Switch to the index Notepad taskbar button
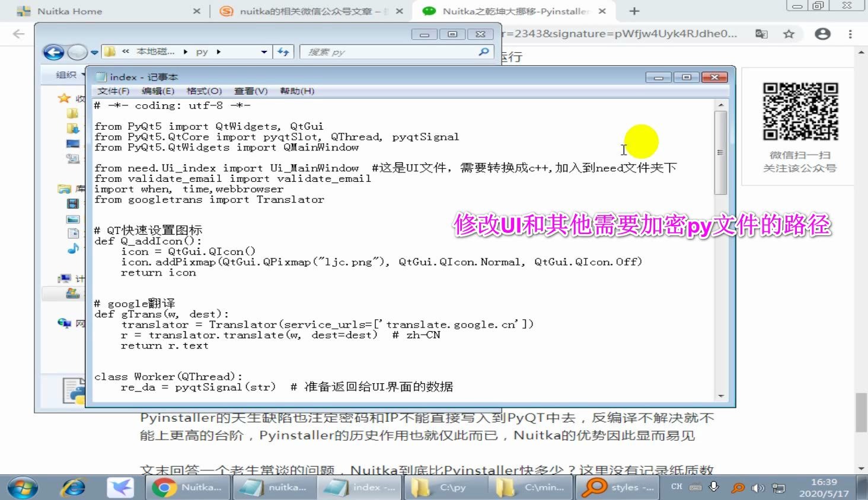This screenshot has width=868, height=500. point(360,488)
